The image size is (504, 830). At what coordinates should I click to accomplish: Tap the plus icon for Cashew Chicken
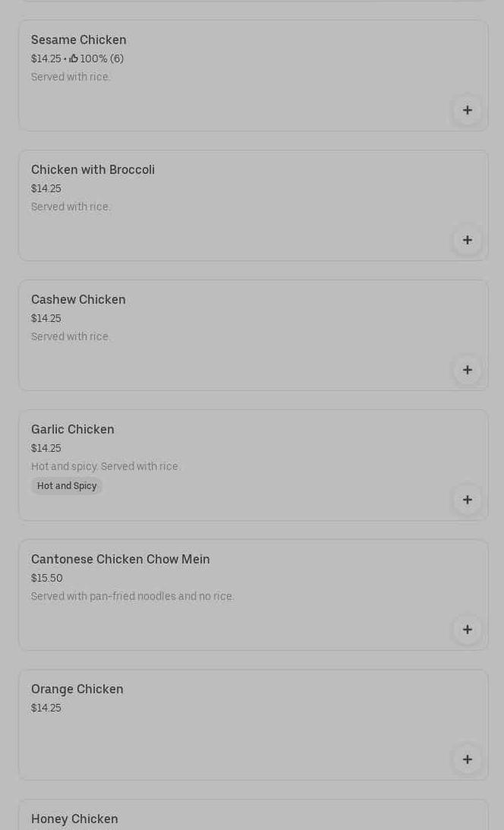(x=467, y=370)
